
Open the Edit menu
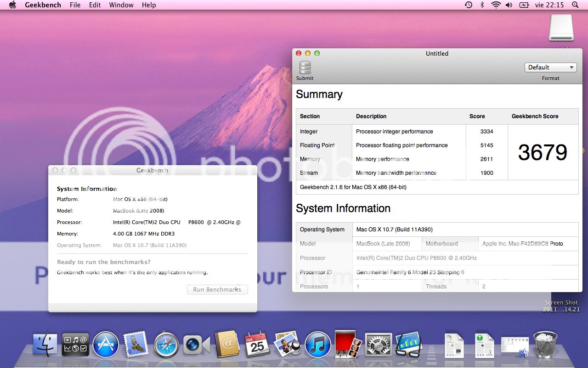pyautogui.click(x=95, y=5)
